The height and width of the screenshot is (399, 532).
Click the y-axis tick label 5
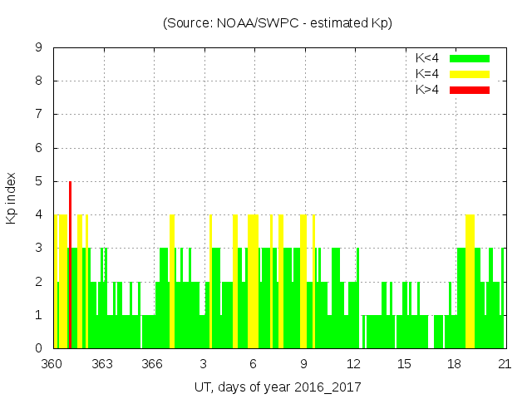38,181
